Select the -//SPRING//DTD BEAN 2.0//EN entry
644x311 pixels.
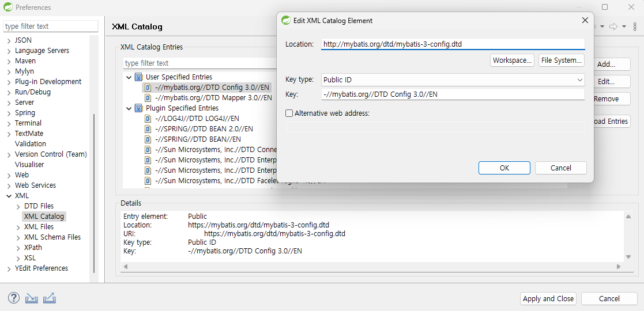pos(204,129)
